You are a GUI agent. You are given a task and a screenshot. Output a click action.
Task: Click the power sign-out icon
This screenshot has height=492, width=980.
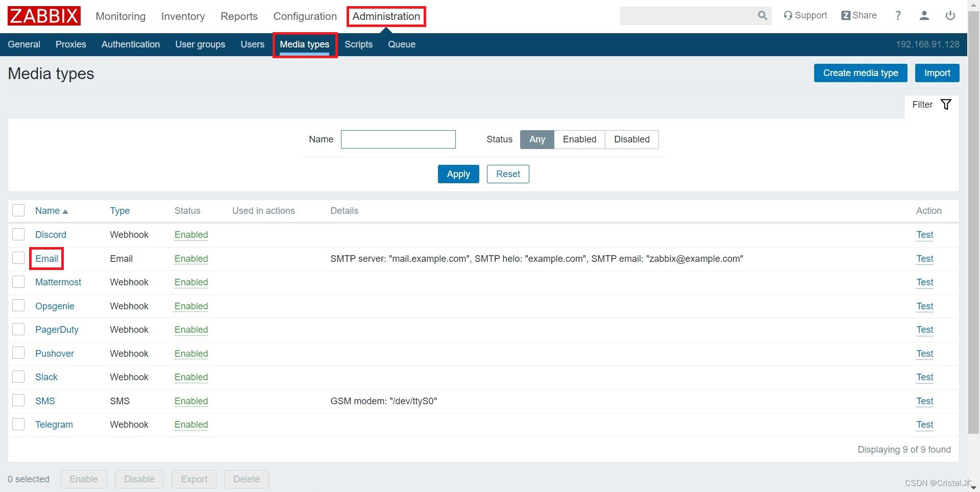(950, 15)
